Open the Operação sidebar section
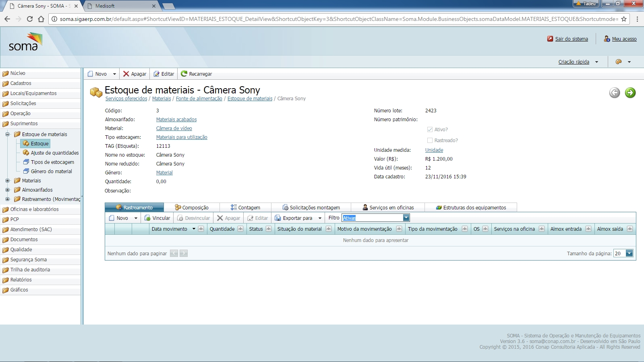This screenshot has height=362, width=644. pos(40,114)
